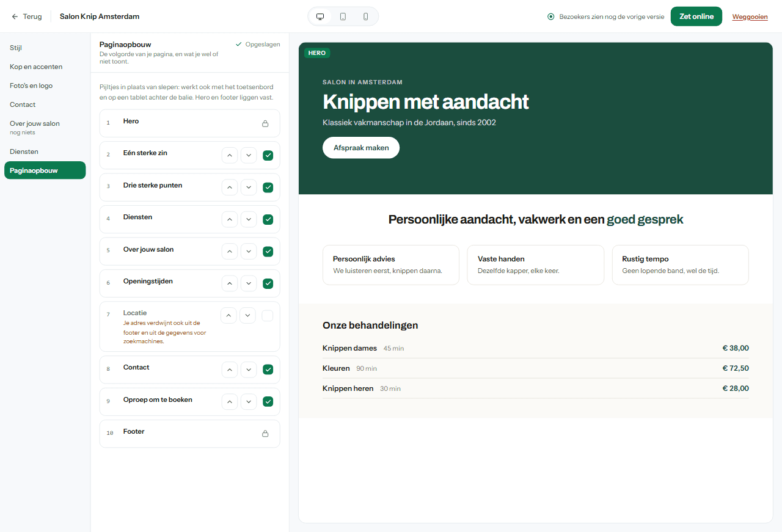The height and width of the screenshot is (532, 782).
Task: Go back with the Terug button
Action: [27, 16]
